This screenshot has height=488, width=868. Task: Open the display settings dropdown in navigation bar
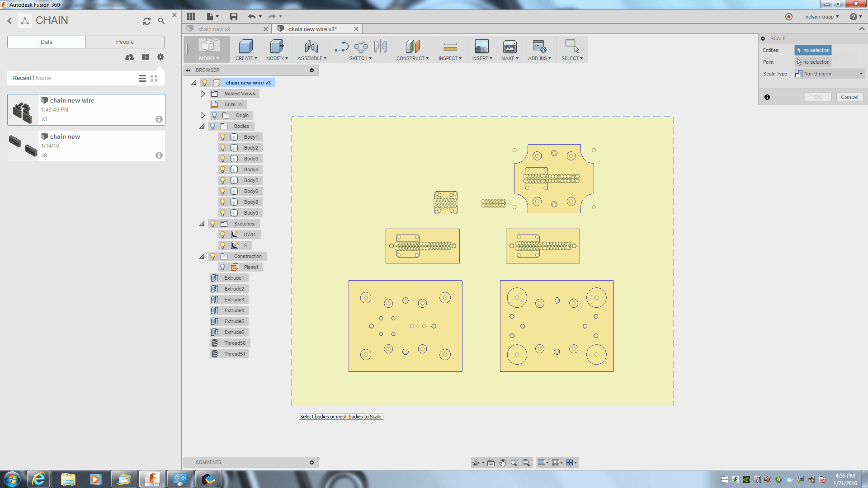click(x=543, y=463)
